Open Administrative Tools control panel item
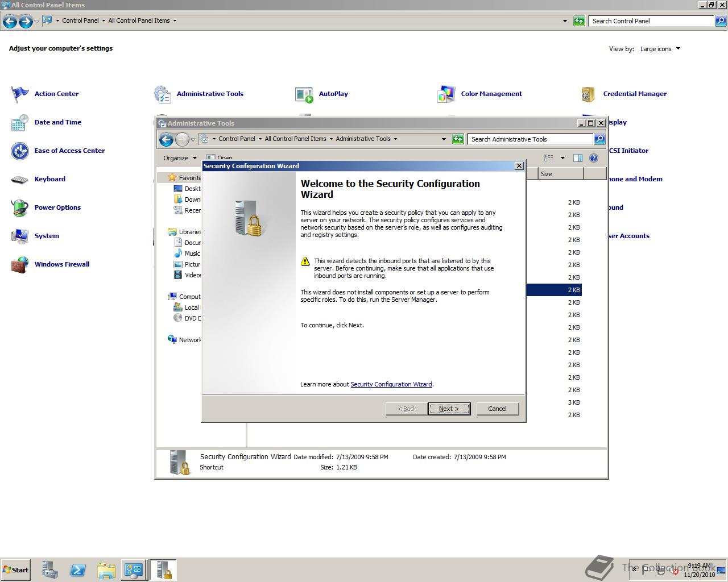 coord(210,94)
